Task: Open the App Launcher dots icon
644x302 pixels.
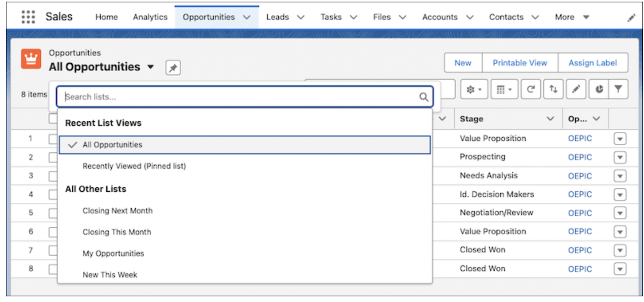Action: click(x=28, y=17)
